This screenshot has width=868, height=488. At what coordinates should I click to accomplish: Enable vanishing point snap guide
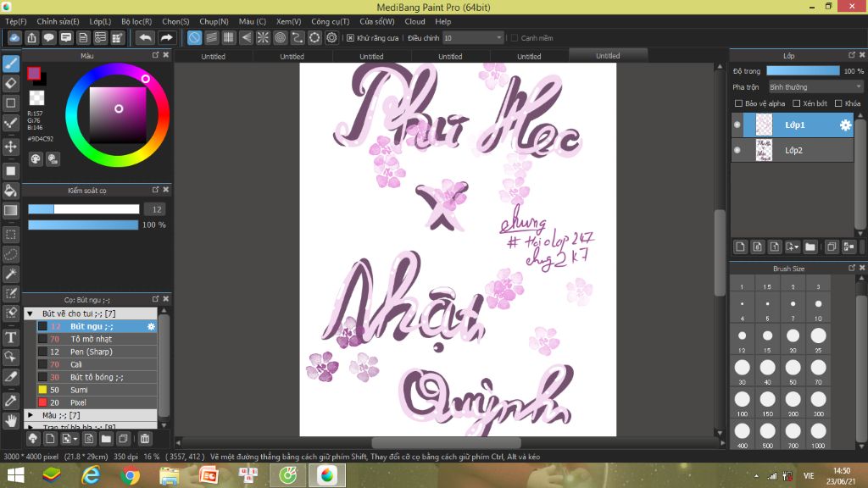pyautogui.click(x=246, y=37)
